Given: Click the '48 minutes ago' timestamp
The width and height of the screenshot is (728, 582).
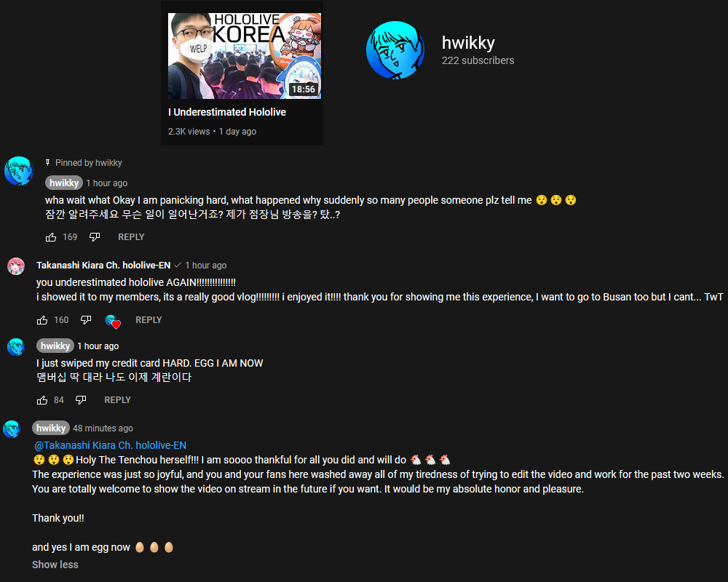Looking at the screenshot, I should click(103, 428).
